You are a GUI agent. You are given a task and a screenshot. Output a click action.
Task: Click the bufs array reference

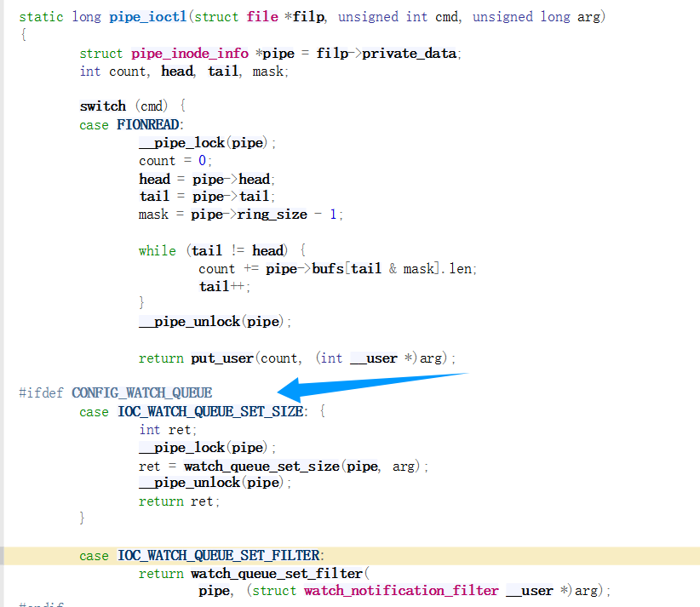click(x=328, y=269)
